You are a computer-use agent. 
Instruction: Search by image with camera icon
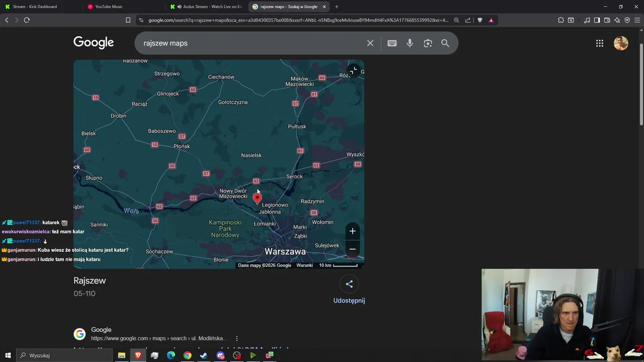point(428,43)
